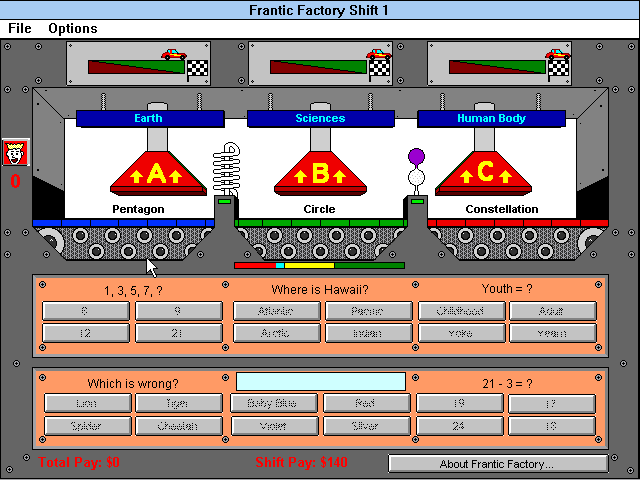
Task: Select 19 for the subtraction question
Action: pyautogui.click(x=460, y=403)
